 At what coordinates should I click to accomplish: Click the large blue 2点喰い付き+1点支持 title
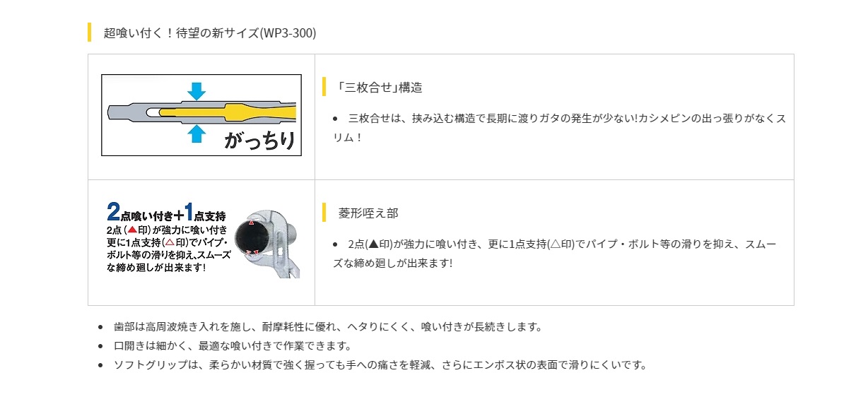tap(167, 213)
